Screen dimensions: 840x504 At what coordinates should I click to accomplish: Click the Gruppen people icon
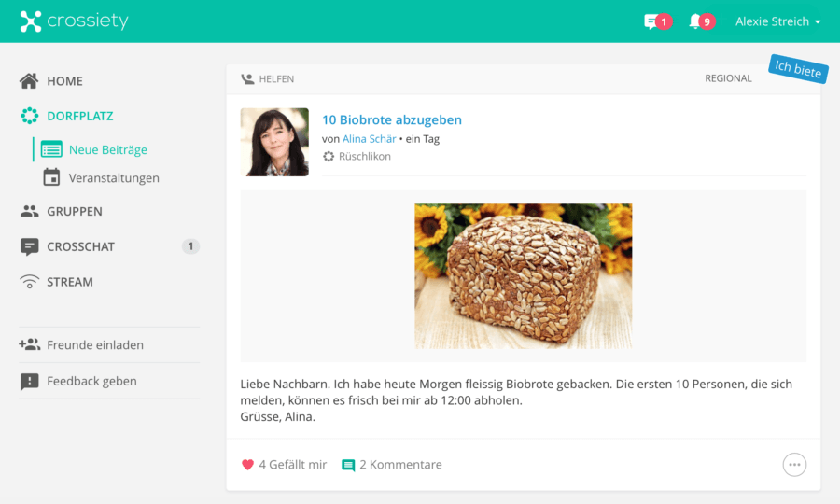click(30, 211)
